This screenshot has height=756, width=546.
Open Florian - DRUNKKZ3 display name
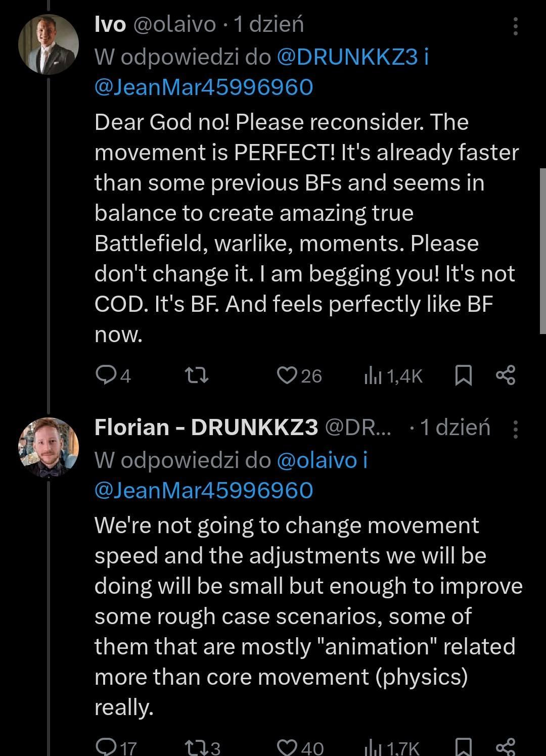tap(206, 428)
